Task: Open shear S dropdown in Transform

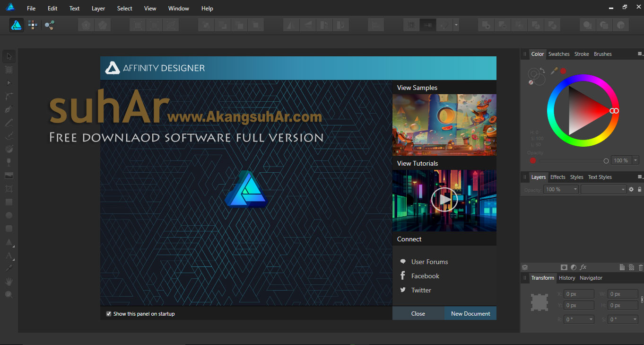Action: 623,319
